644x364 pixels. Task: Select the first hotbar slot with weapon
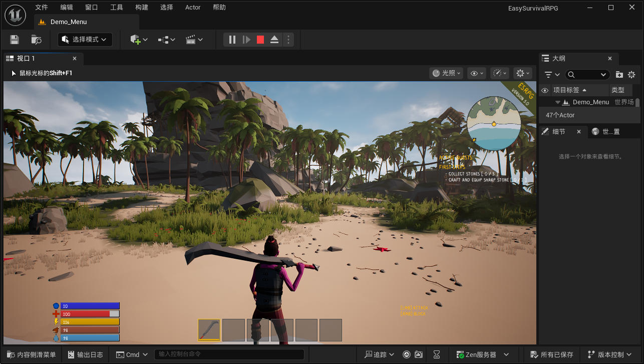[209, 330]
